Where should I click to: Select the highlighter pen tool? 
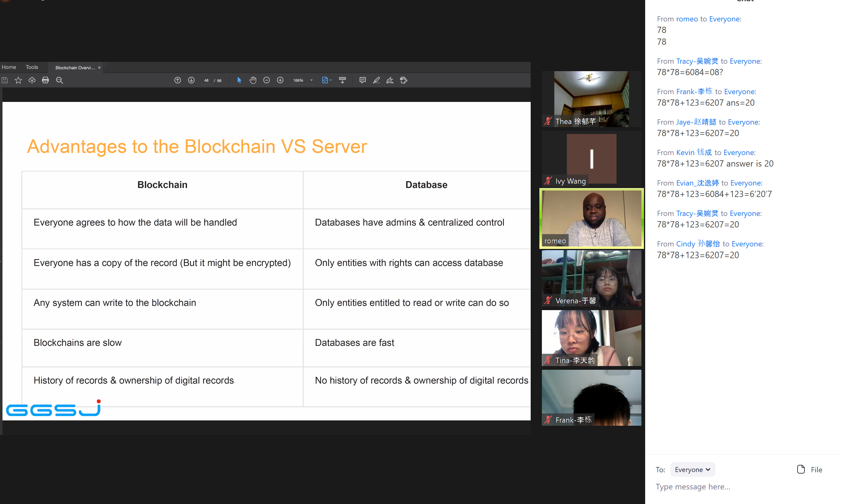(x=376, y=80)
